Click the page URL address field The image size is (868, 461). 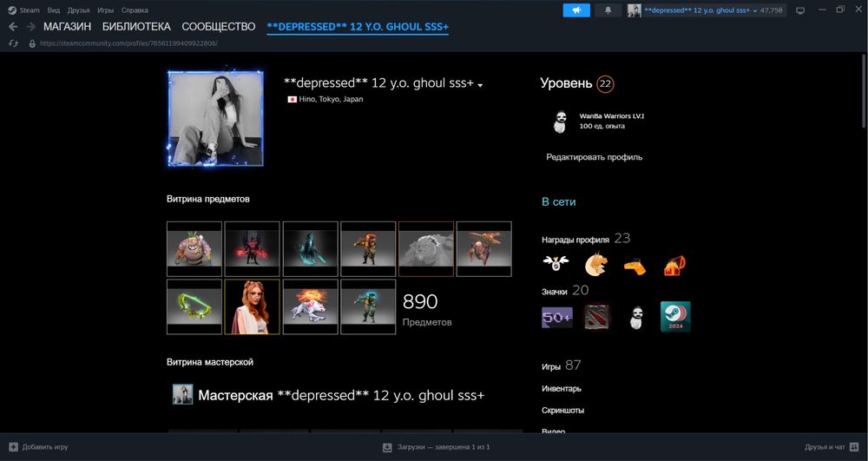pyautogui.click(x=128, y=43)
